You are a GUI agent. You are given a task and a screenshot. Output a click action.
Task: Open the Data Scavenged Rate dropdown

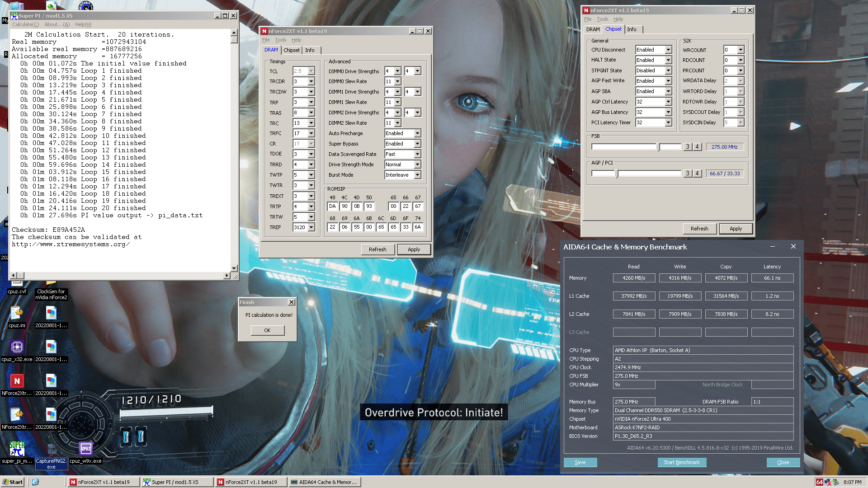click(417, 155)
